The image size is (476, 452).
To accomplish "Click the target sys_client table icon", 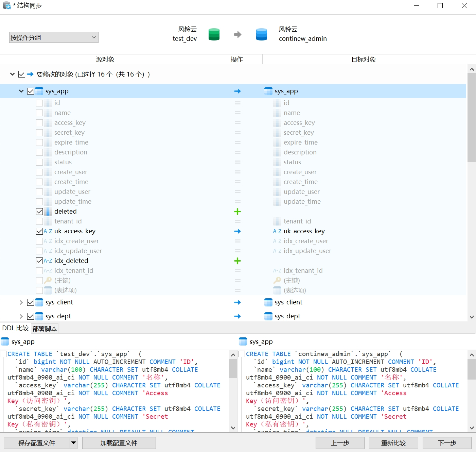I will (x=268, y=302).
